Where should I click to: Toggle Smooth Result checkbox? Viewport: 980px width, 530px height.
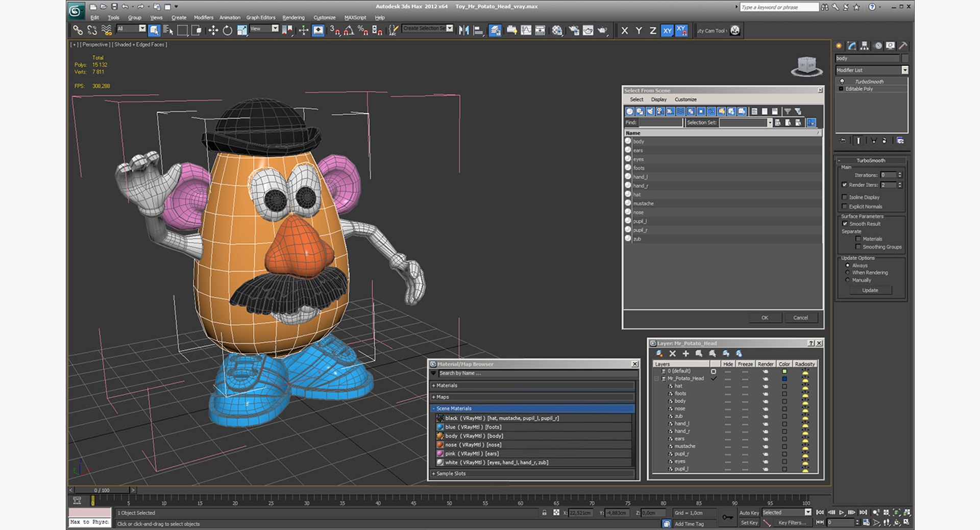845,224
